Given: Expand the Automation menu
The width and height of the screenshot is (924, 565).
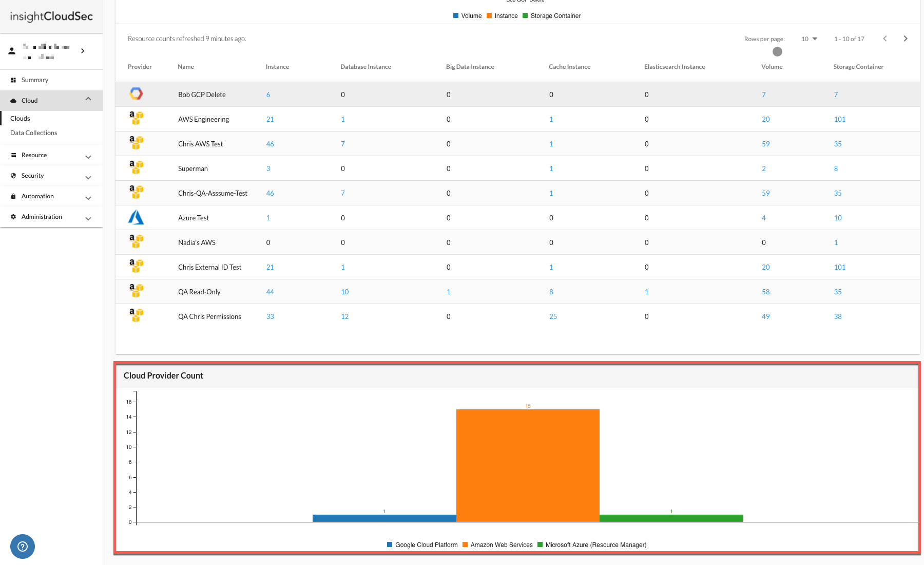Looking at the screenshot, I should click(88, 198).
